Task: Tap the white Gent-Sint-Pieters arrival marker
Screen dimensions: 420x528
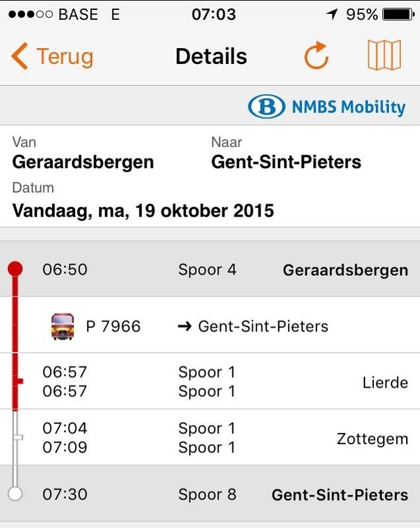Action: [16, 494]
